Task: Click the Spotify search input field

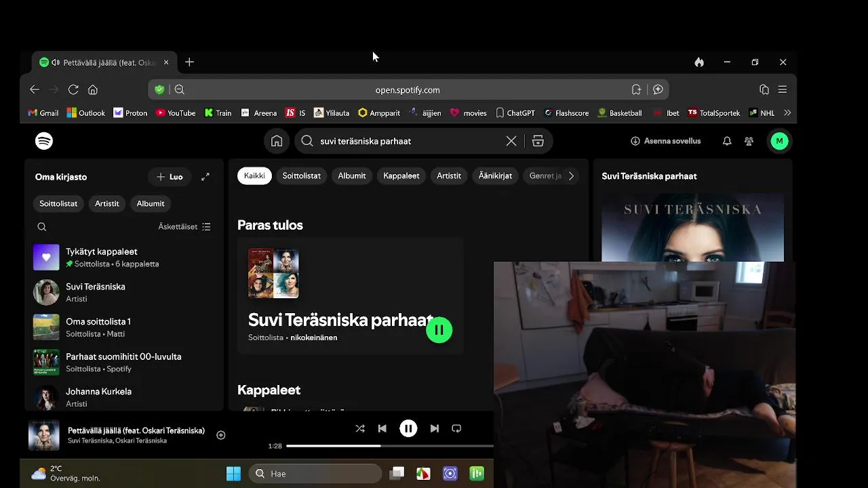Action: pos(412,141)
